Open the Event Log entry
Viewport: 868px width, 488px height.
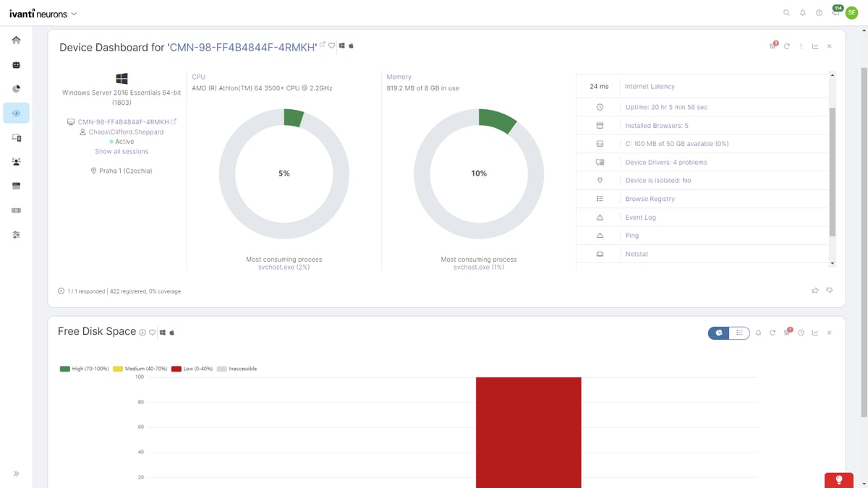point(640,217)
